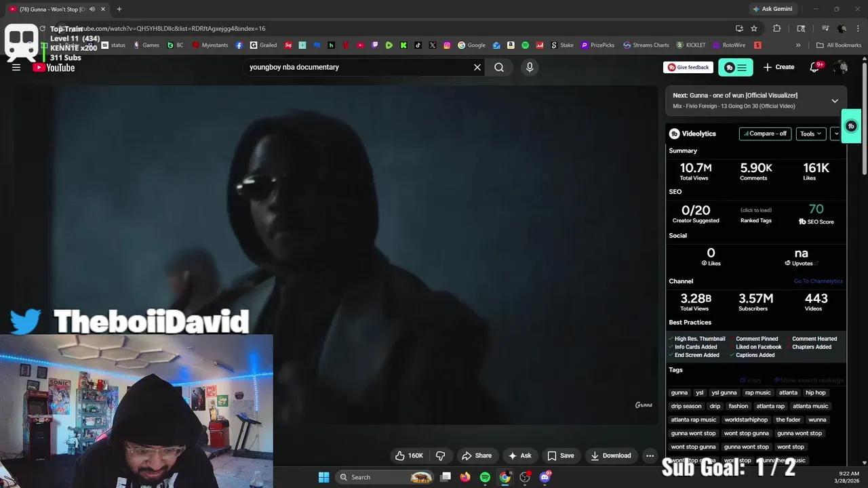The width and height of the screenshot is (868, 488).
Task: Open Spotify from the taskbar
Action: pos(485,477)
